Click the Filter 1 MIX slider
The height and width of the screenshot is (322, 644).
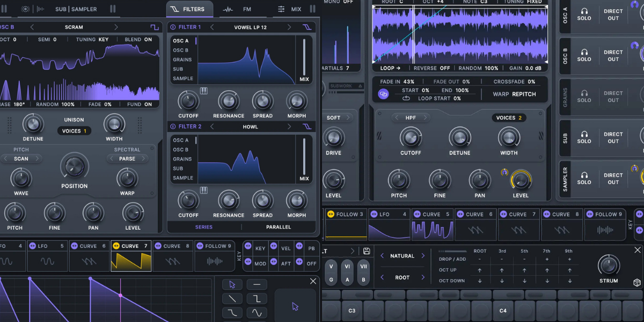pyautogui.click(x=304, y=57)
